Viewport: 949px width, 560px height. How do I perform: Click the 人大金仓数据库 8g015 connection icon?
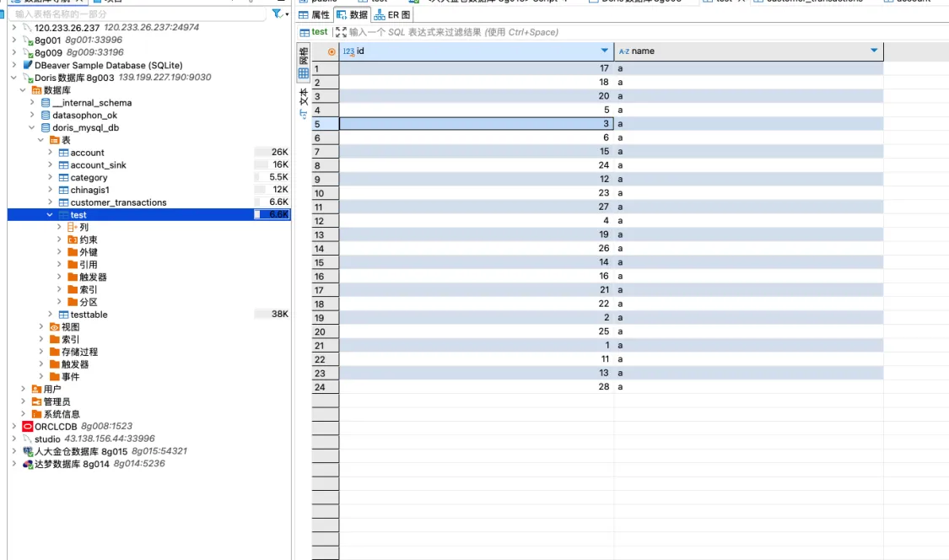click(27, 451)
